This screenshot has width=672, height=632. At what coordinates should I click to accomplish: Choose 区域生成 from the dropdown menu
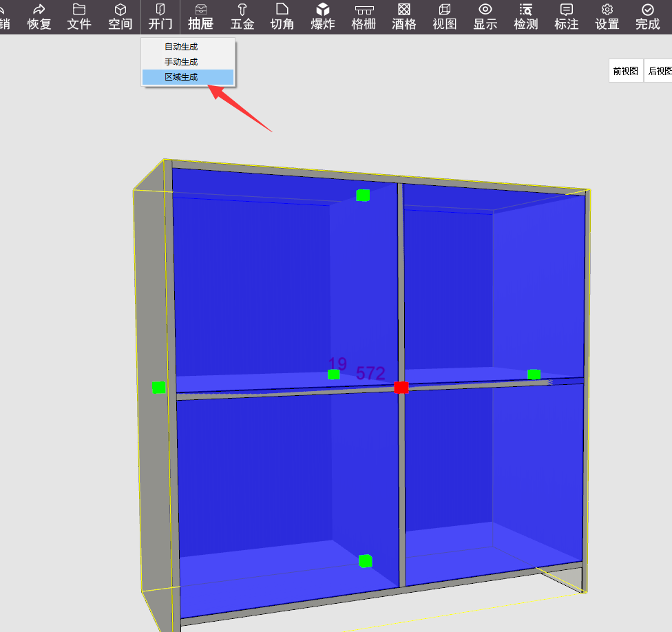(188, 77)
